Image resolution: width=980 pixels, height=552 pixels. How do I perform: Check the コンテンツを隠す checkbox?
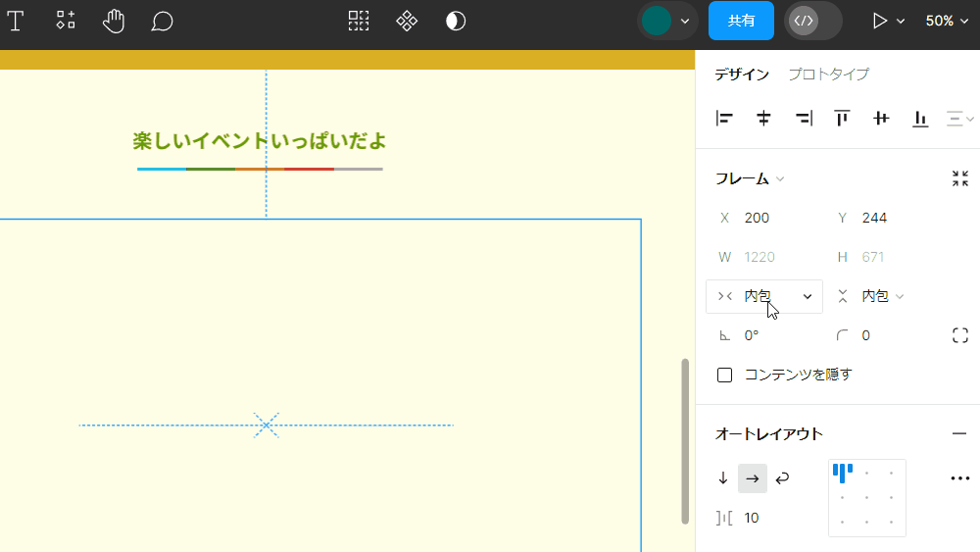coord(724,375)
